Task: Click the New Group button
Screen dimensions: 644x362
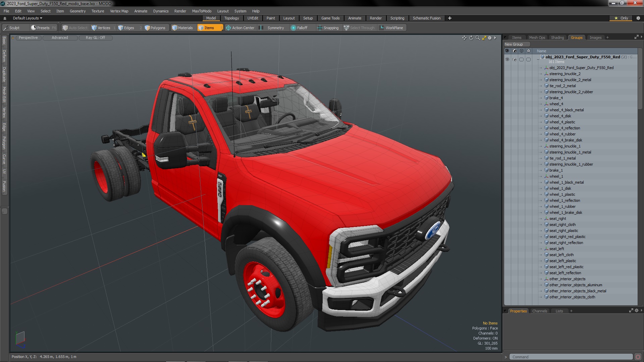Action: pyautogui.click(x=517, y=44)
